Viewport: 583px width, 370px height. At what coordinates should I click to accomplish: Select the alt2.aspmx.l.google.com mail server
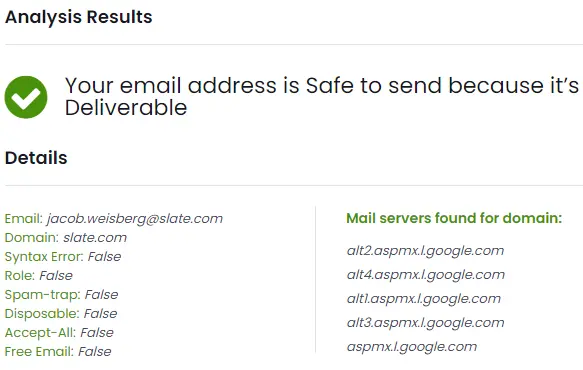[425, 251]
